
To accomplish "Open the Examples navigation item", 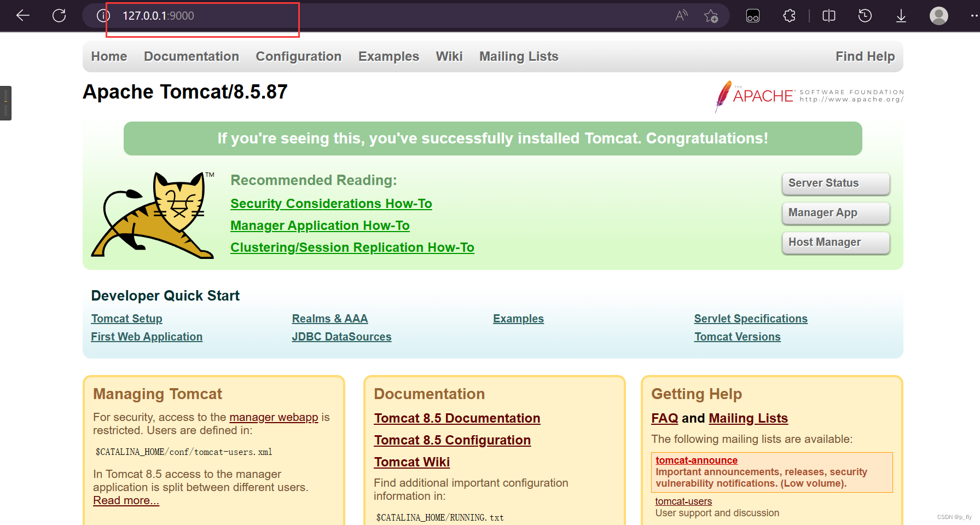I will [388, 56].
